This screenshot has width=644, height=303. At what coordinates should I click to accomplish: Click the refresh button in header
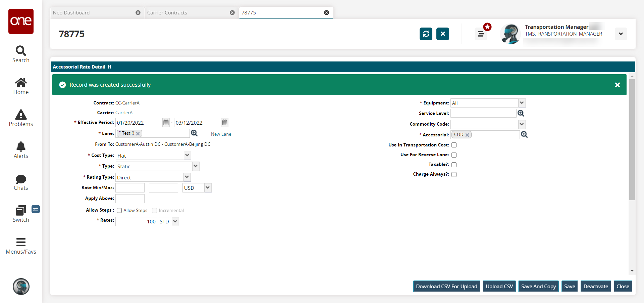pos(426,34)
